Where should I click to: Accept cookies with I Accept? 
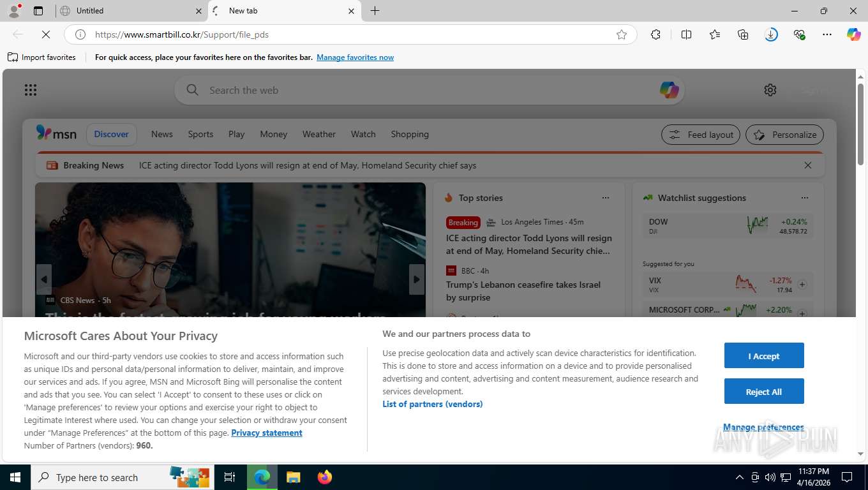click(x=764, y=355)
